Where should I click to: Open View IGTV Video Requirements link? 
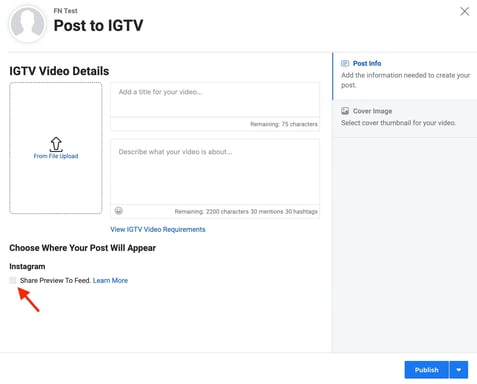[158, 229]
